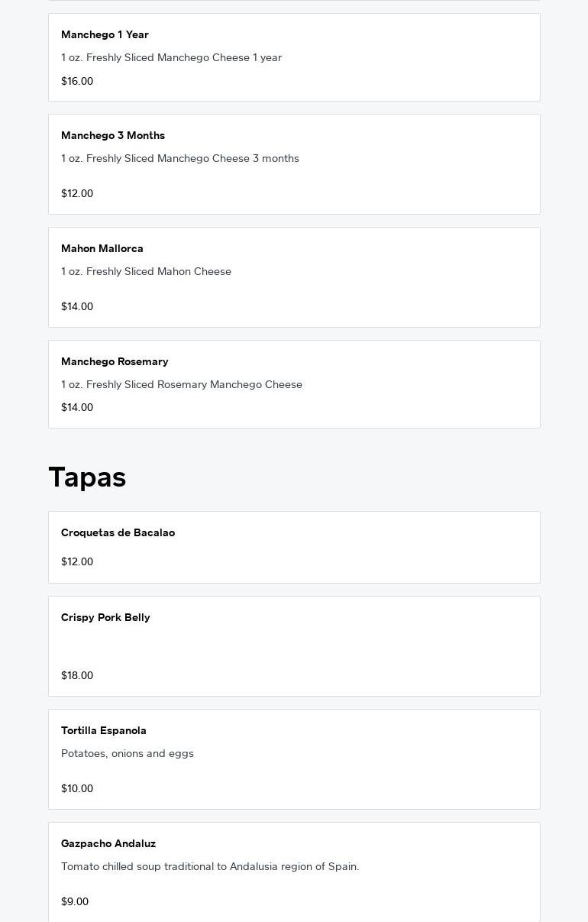
Task: Select the Manchego 3 Months title
Action: (113, 135)
